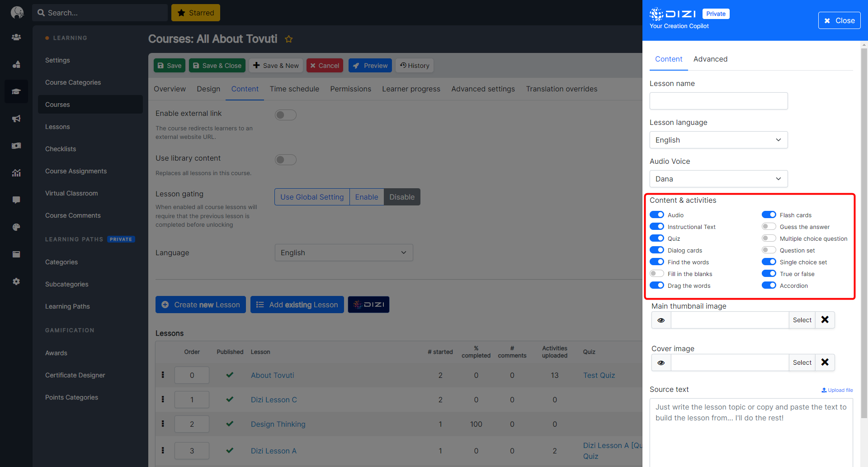Grab drag handle of Dizi Lesson A row
This screenshot has height=467, width=868.
163,451
